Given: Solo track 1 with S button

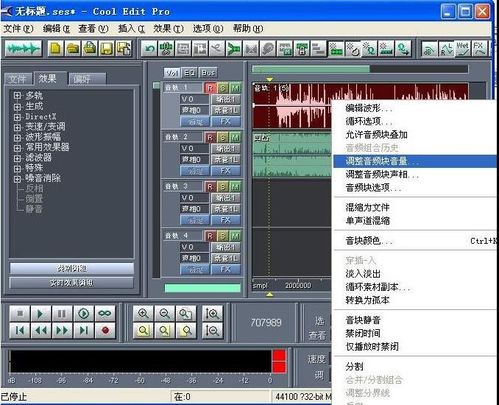Looking at the screenshot, I should tap(223, 88).
